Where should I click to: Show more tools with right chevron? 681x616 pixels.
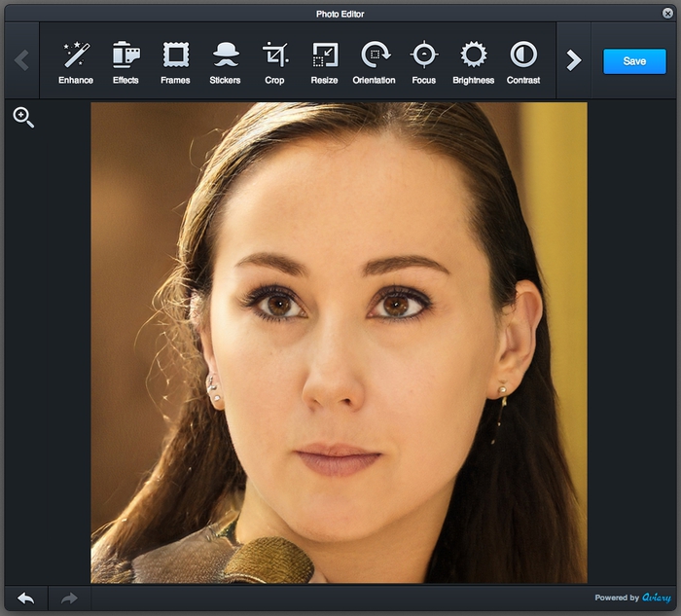pyautogui.click(x=573, y=60)
